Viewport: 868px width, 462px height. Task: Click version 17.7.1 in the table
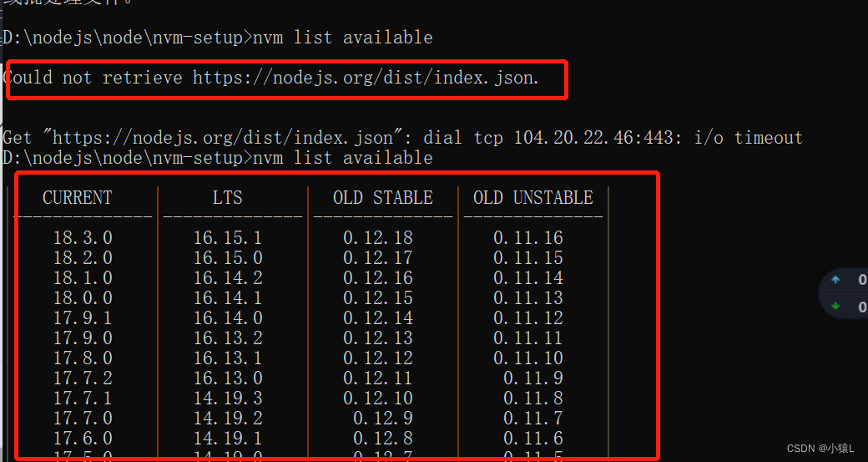click(83, 399)
